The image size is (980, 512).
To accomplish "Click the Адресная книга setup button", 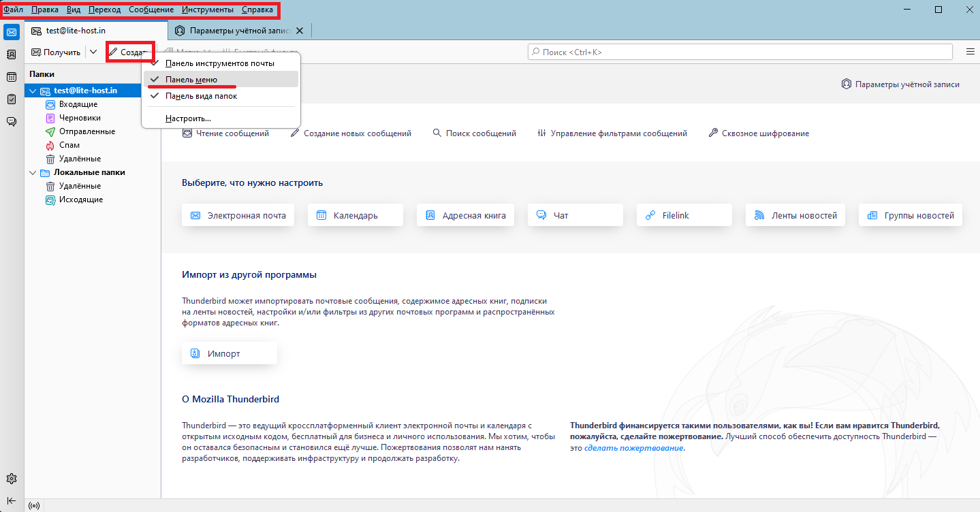I will [466, 215].
